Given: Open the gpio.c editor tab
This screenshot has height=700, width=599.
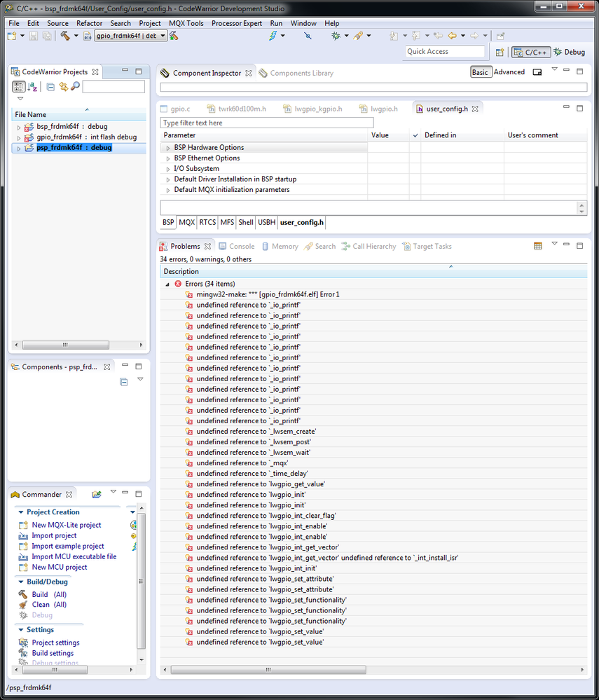Looking at the screenshot, I should [x=176, y=109].
